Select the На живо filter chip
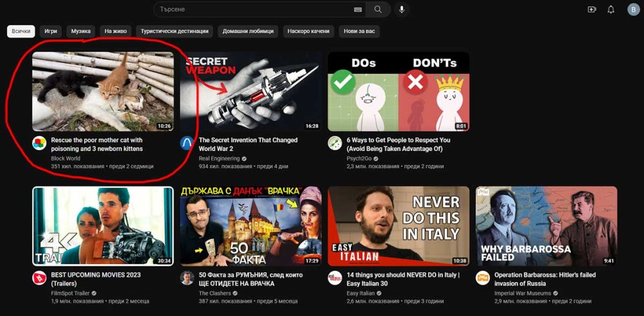The image size is (644, 316). pyautogui.click(x=116, y=31)
